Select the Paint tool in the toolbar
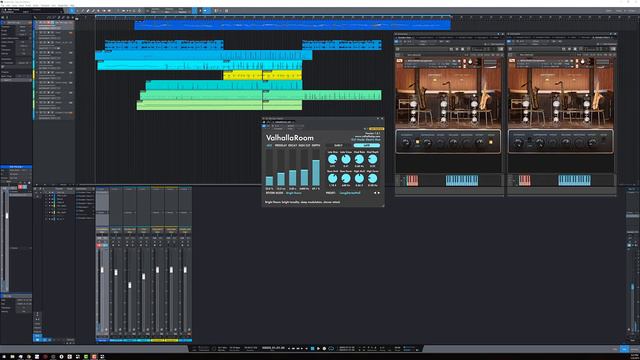 pos(93,11)
